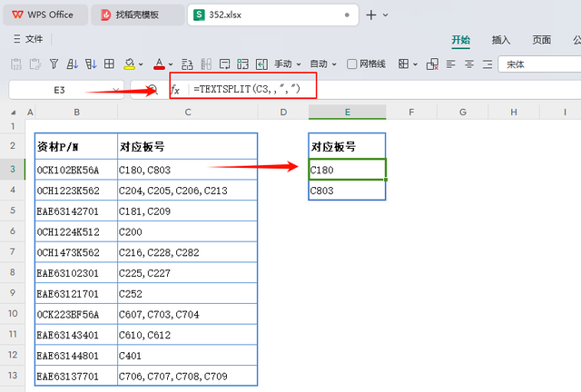
Task: Open the 手动 calculation dropdown
Action: pyautogui.click(x=288, y=64)
